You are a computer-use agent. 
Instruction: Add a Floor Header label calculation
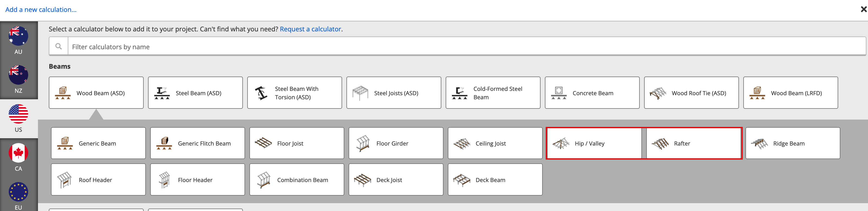pyautogui.click(x=195, y=180)
